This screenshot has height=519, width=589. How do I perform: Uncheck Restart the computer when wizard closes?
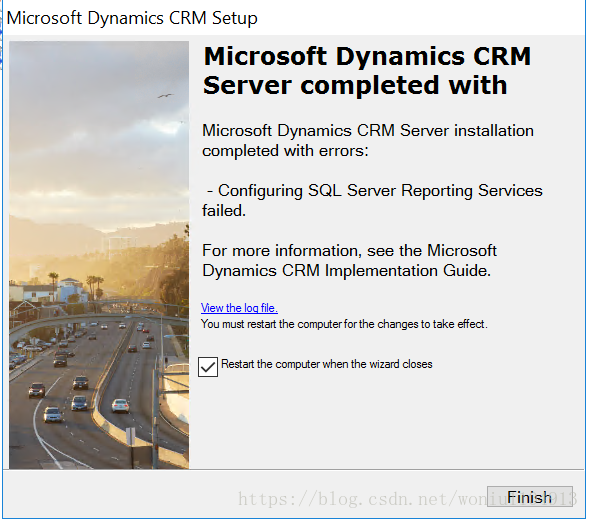pos(208,367)
